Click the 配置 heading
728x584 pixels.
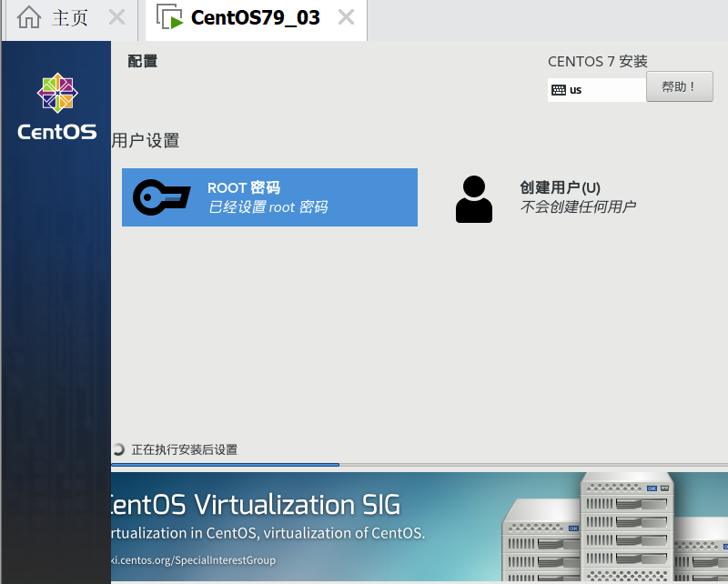143,61
